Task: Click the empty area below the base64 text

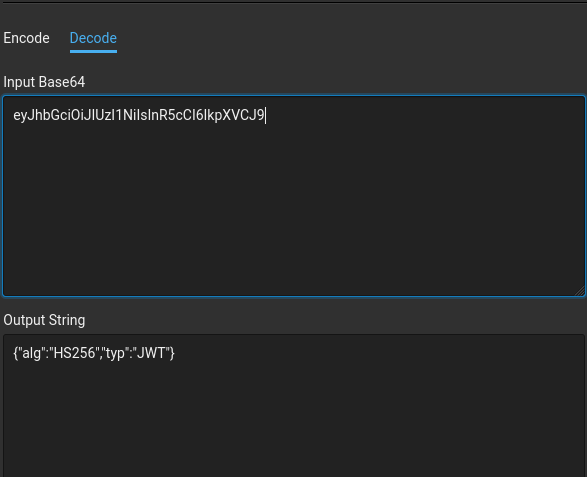Action: 294,210
